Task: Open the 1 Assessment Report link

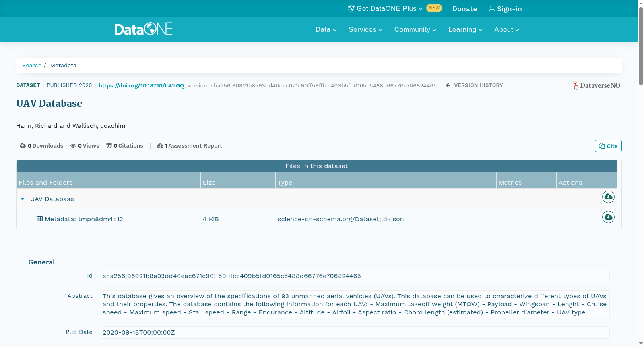Action: coord(190,146)
